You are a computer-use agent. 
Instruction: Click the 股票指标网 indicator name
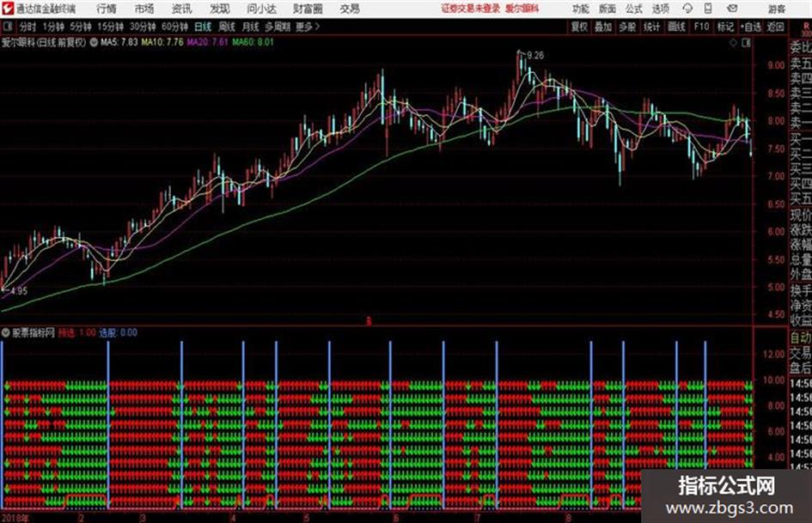click(34, 332)
